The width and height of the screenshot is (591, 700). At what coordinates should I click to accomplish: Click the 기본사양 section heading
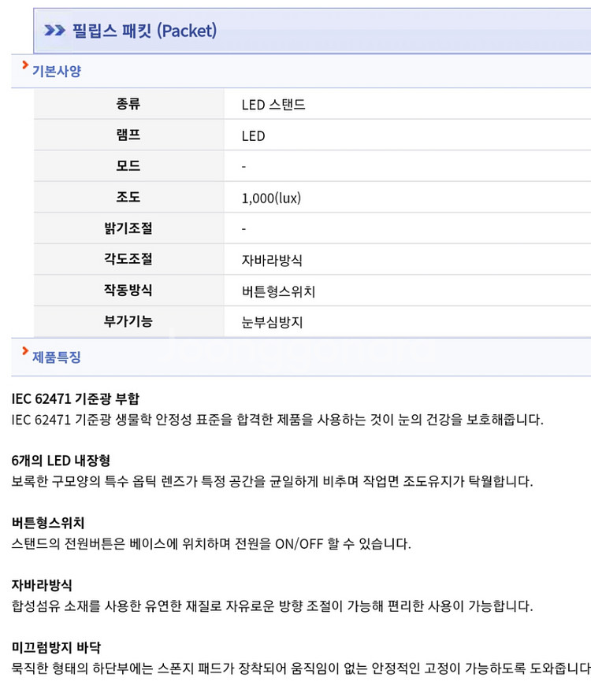tap(56, 71)
